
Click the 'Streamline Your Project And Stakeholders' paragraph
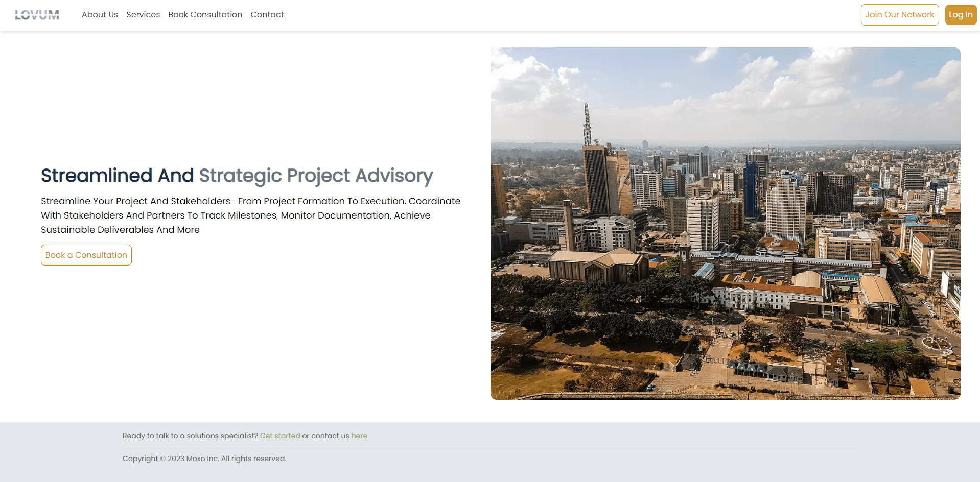tap(250, 215)
